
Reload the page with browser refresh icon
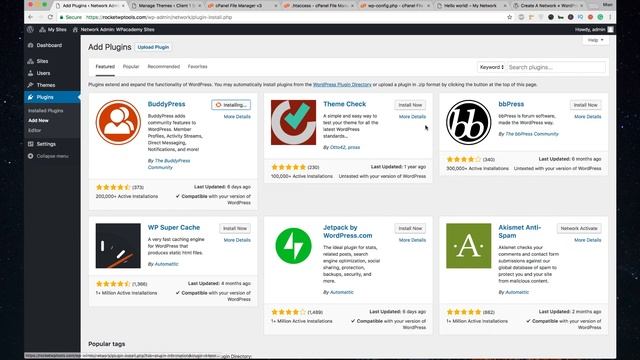(x=51, y=17)
